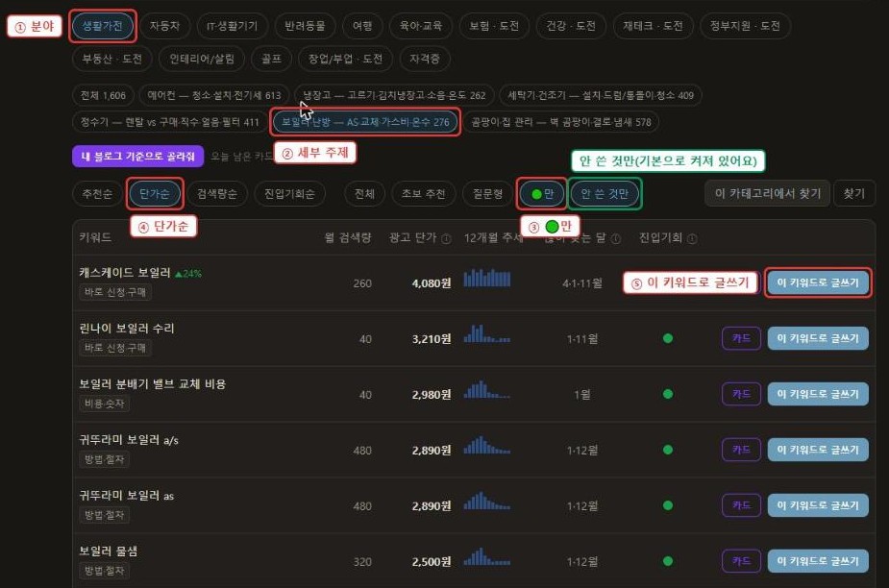Open 12-month trend chart for 보일러 물샘
The height and width of the screenshot is (588, 889).
coord(487,557)
